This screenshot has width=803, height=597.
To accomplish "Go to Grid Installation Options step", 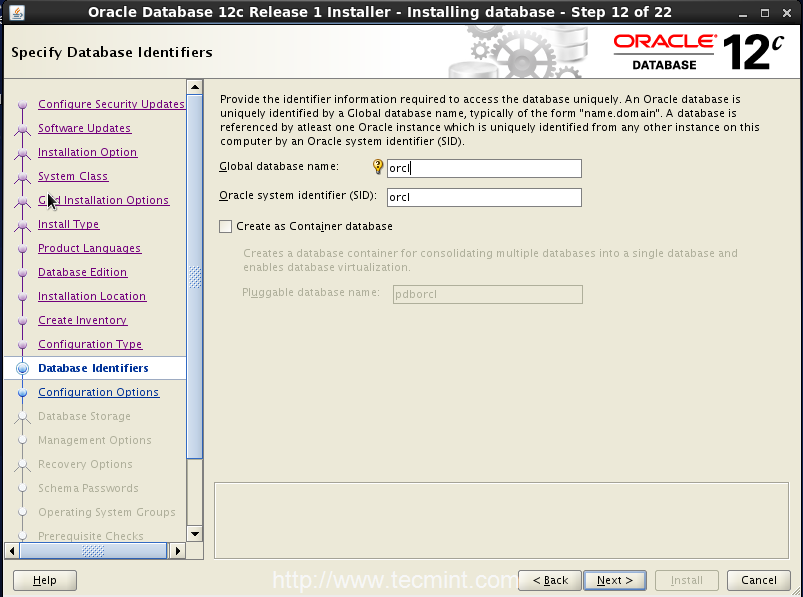I will [103, 200].
